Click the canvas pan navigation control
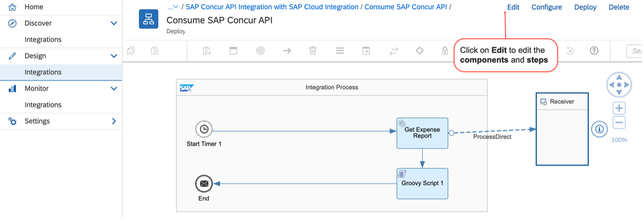 click(619, 85)
